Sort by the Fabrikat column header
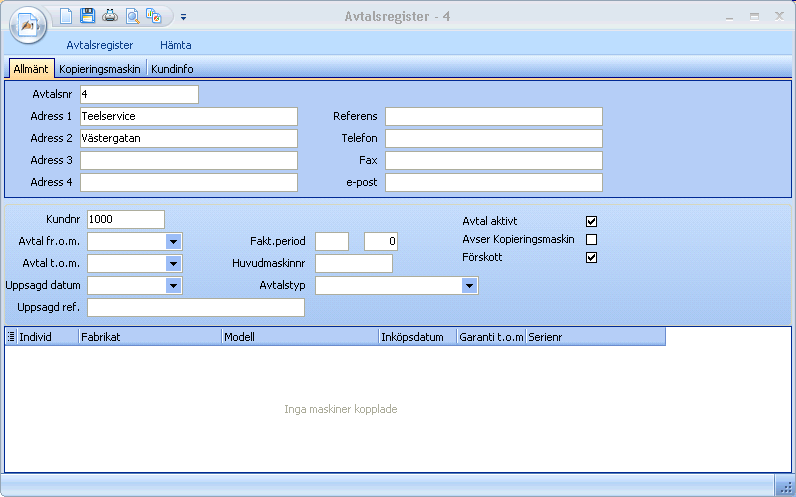The height and width of the screenshot is (497, 796). coord(150,338)
